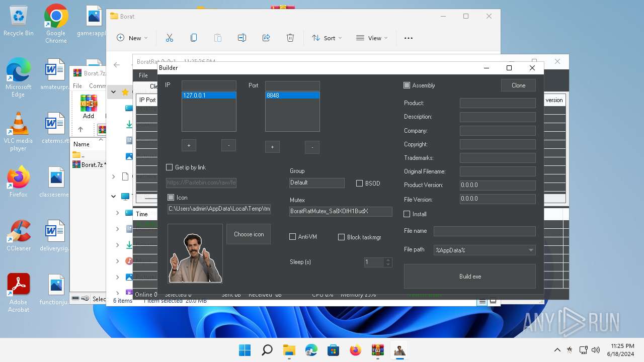Click the Choose icon button
The width and height of the screenshot is (644, 362).
click(249, 234)
